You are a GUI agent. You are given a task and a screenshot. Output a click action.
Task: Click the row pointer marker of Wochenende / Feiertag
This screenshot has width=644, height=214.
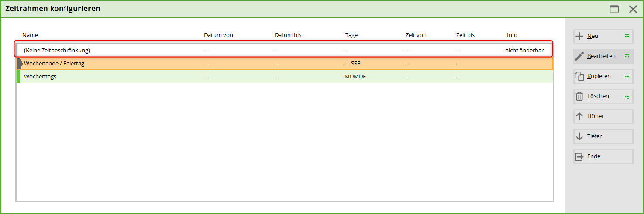coord(20,64)
